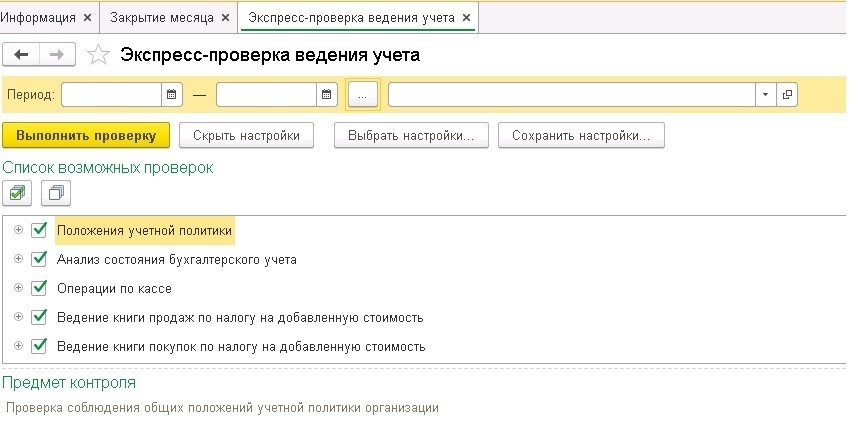Expand Ведение книги продаж tree node
Viewport: 858px width, 440px height.
18,317
